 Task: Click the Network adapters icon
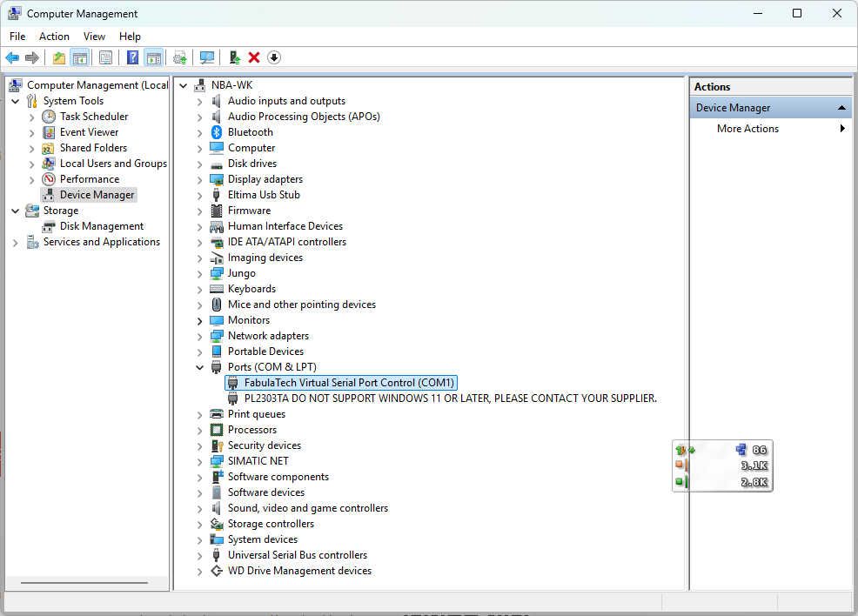pos(217,336)
